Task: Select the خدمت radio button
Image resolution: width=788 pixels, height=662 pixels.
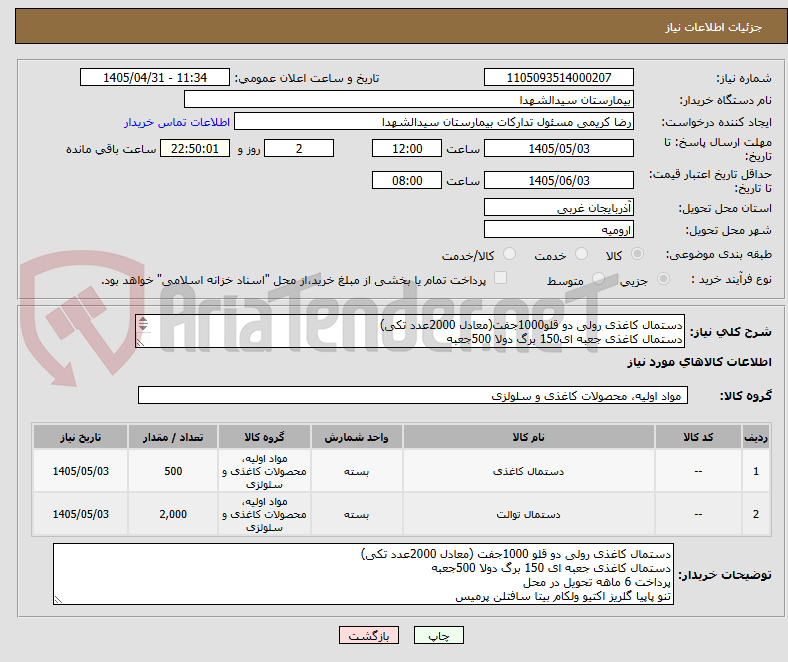Action: (x=581, y=254)
